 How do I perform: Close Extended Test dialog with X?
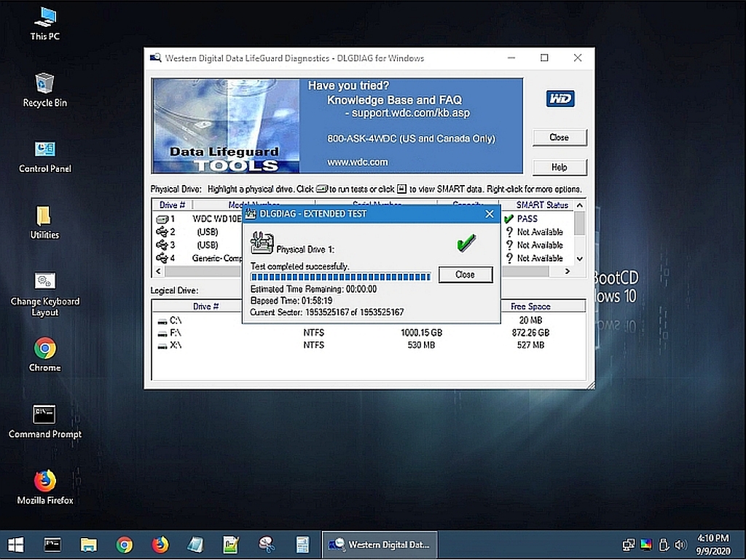point(490,214)
